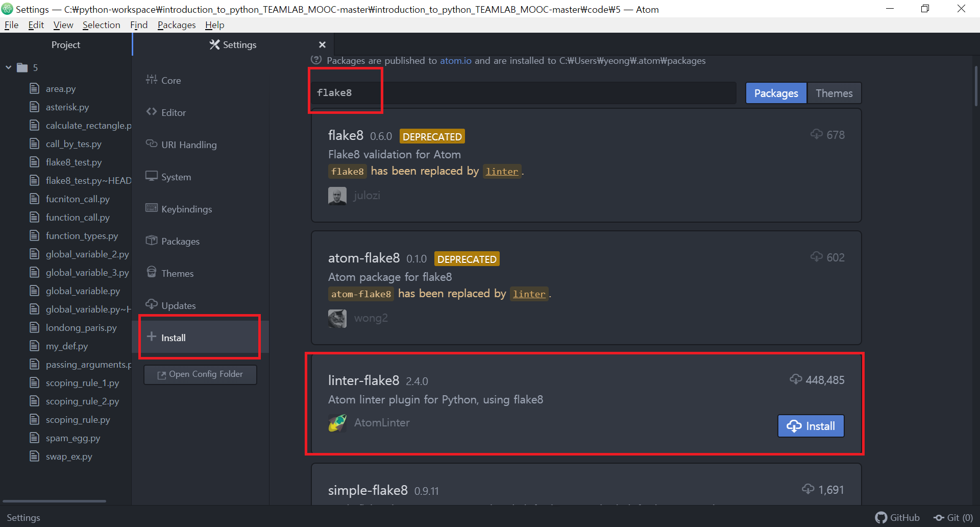Open Packages section package icon
Viewport: 980px width, 527px height.
click(x=151, y=240)
